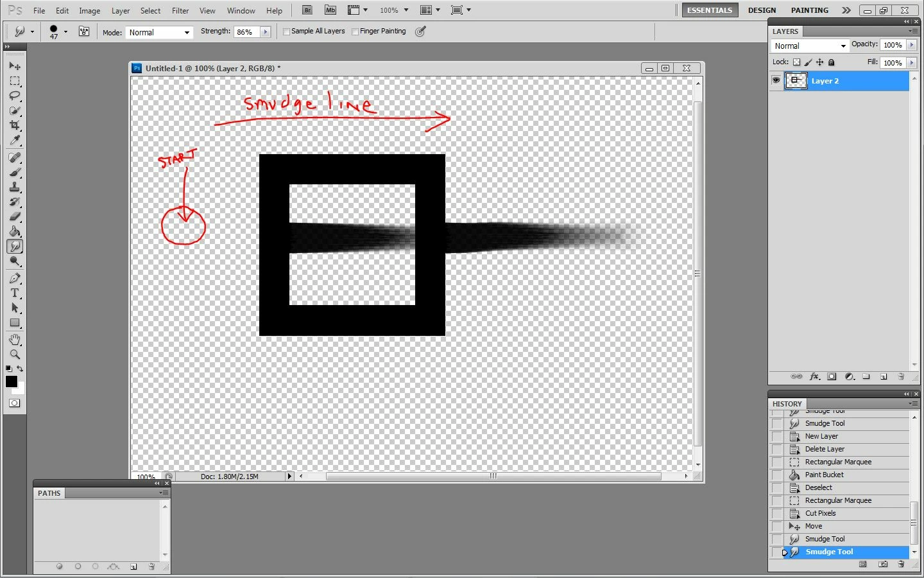Open smudge Mode dropdown
Screen dimensions: 924x578
tap(159, 32)
